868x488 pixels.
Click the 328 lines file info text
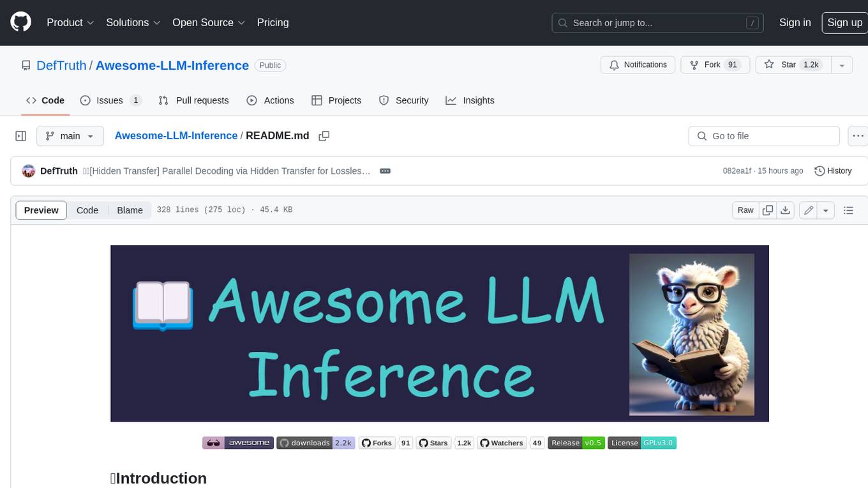click(x=225, y=210)
